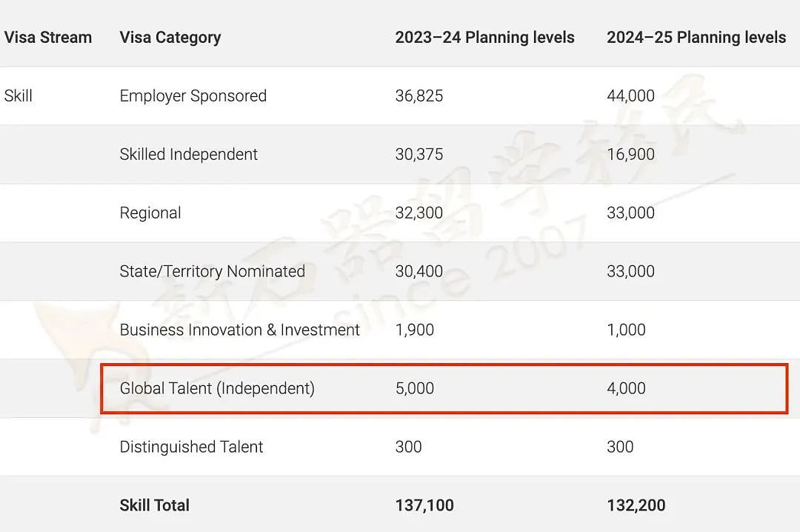The image size is (800, 532).
Task: Select the 137,100 Skill Total value
Action: pyautogui.click(x=424, y=505)
